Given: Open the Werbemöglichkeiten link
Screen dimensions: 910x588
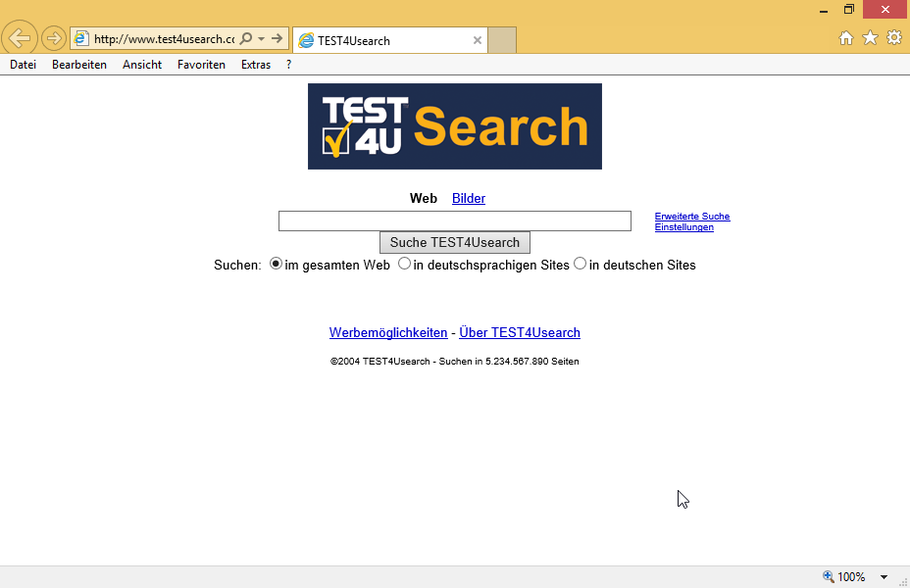Looking at the screenshot, I should click(388, 333).
